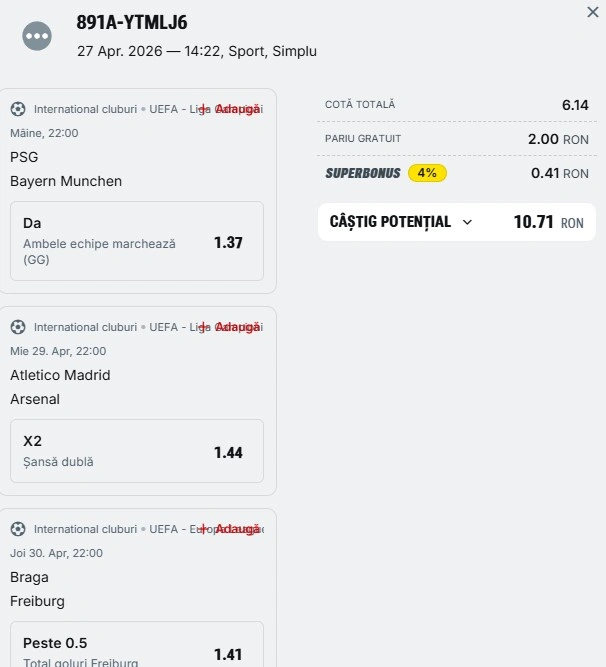Click the Cotă Totală 6.14 row
This screenshot has height=667, width=606.
pyautogui.click(x=456, y=105)
